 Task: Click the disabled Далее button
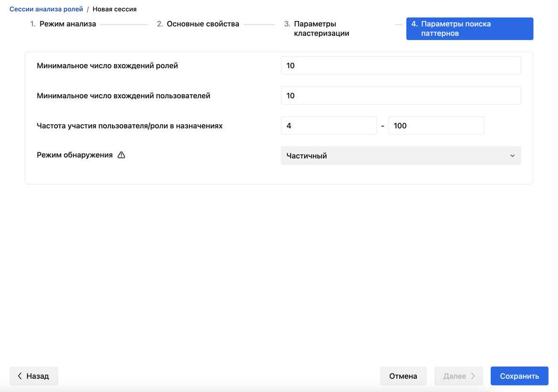click(459, 376)
